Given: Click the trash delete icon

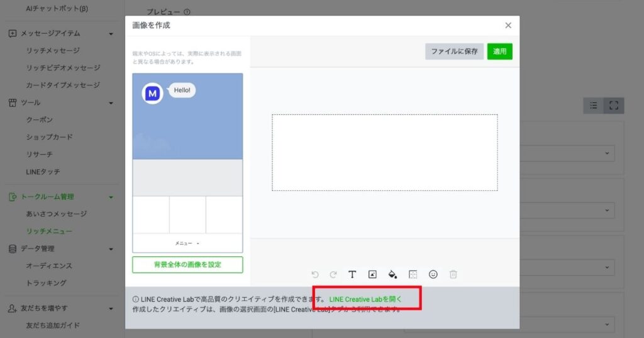Looking at the screenshot, I should click(x=453, y=275).
